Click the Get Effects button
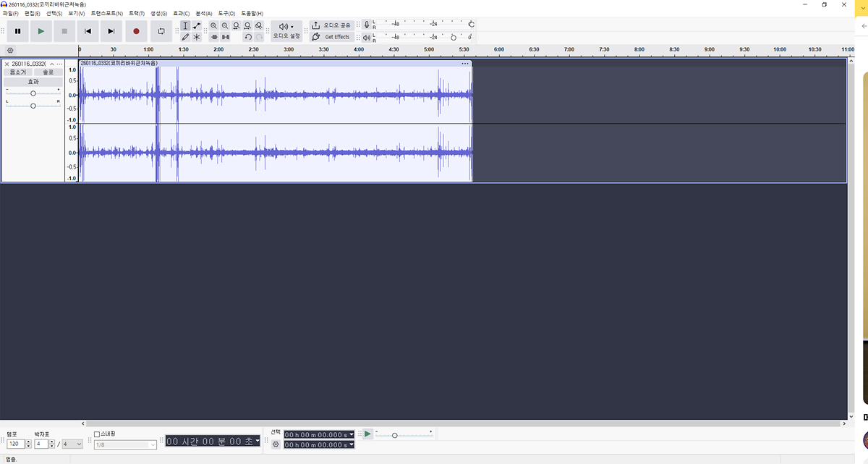Viewport: 868px width, 464px height. [333, 37]
